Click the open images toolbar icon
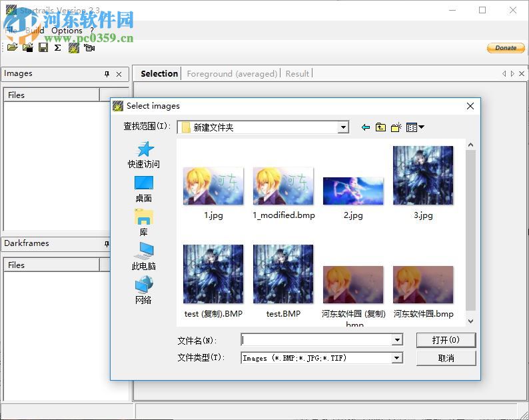Screen dimensions: 529x420 [12, 47]
